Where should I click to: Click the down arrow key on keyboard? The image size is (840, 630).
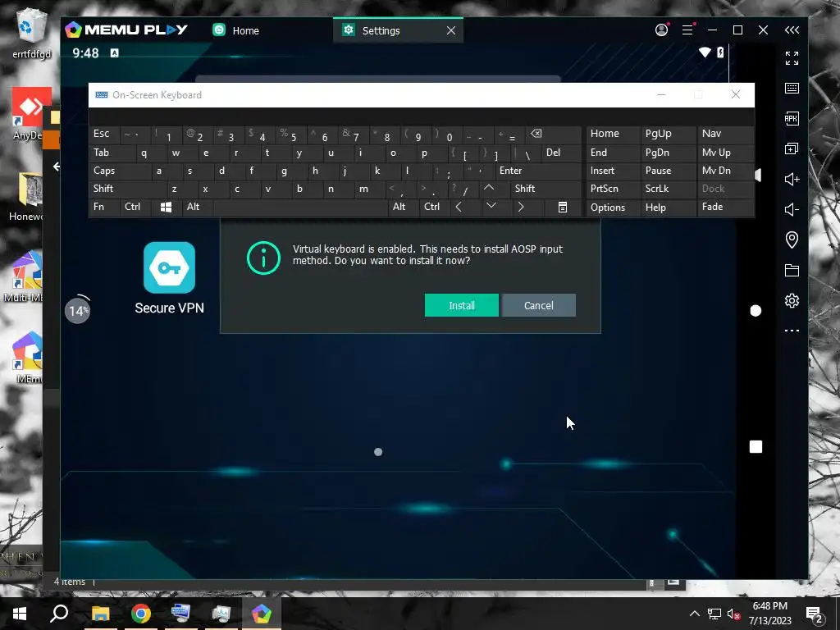pos(491,206)
